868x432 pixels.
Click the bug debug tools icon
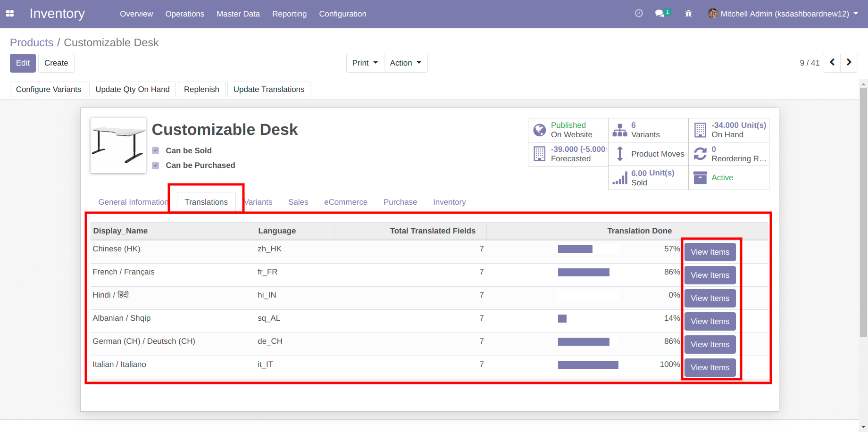688,14
